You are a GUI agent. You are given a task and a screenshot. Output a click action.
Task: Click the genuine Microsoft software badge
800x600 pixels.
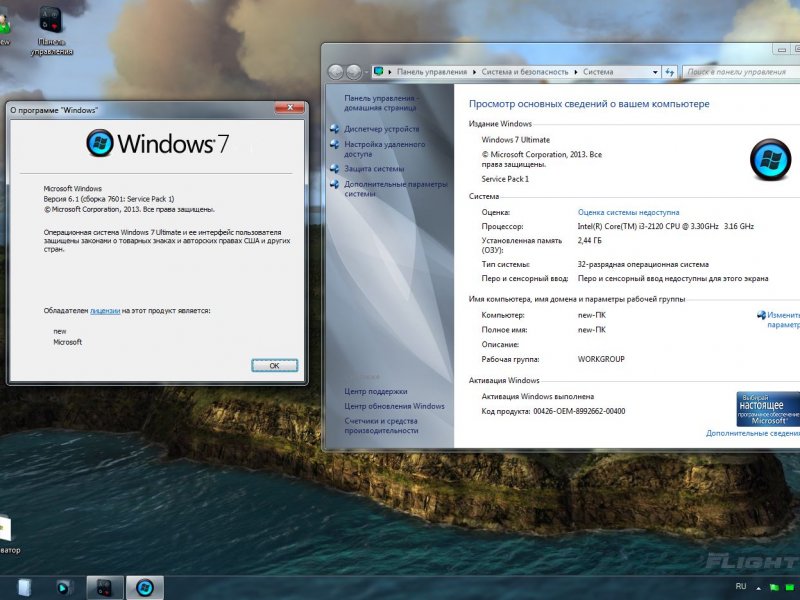click(768, 409)
